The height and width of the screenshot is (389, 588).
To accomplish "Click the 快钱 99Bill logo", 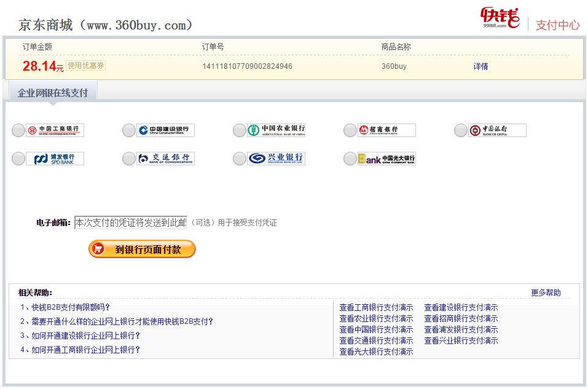I will tap(500, 18).
